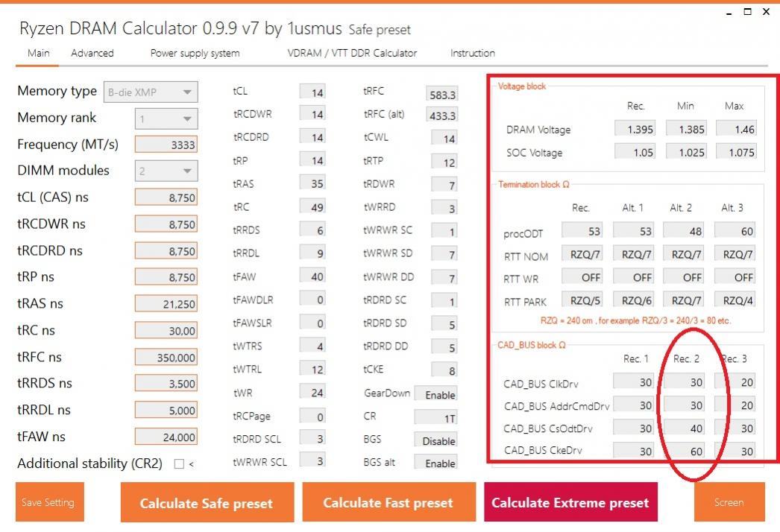Open the Memory rank dropdown
This screenshot has height=532, width=780.
(x=166, y=118)
